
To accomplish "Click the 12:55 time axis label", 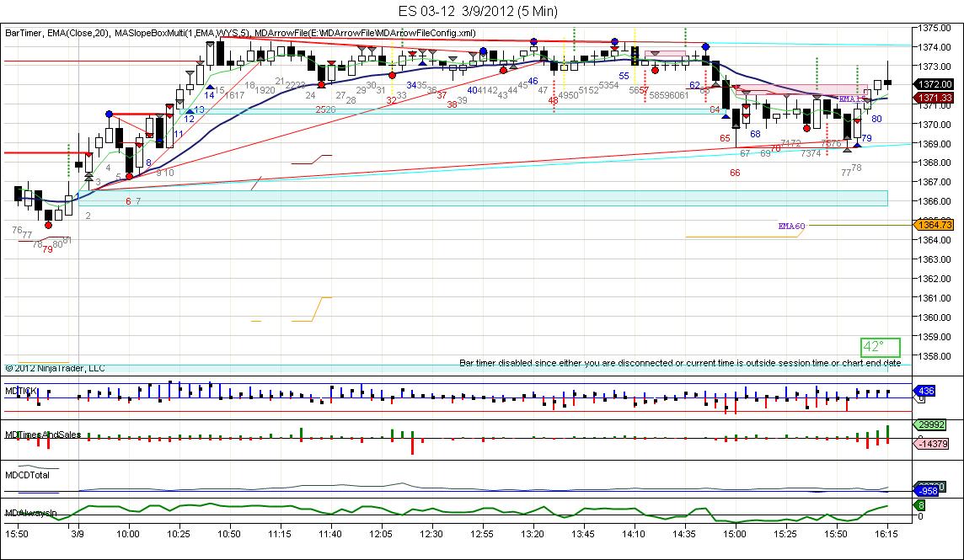I will pos(481,534).
